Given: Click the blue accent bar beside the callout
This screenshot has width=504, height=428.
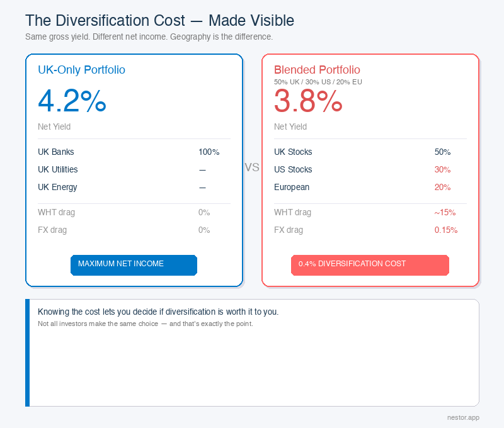Looking at the screenshot, I should [26, 351].
